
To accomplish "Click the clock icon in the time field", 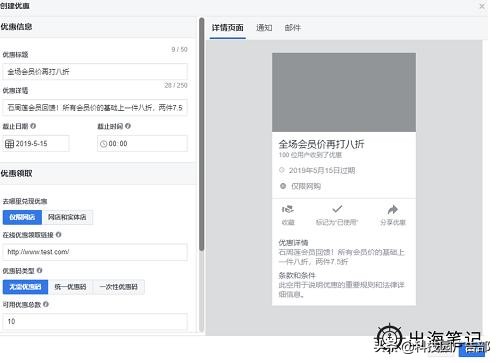I will (104, 144).
